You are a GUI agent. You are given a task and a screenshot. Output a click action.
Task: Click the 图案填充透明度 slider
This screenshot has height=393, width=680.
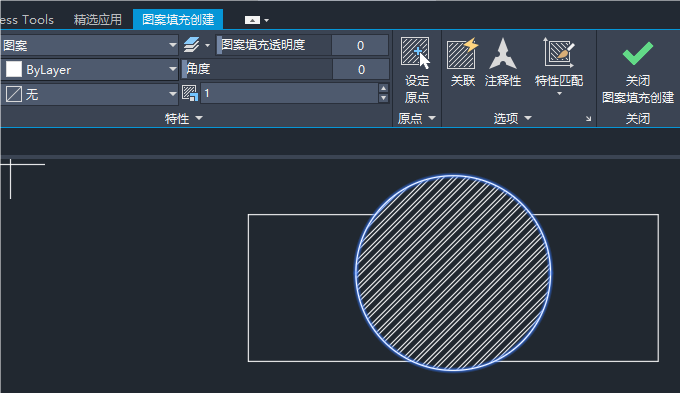(274, 45)
